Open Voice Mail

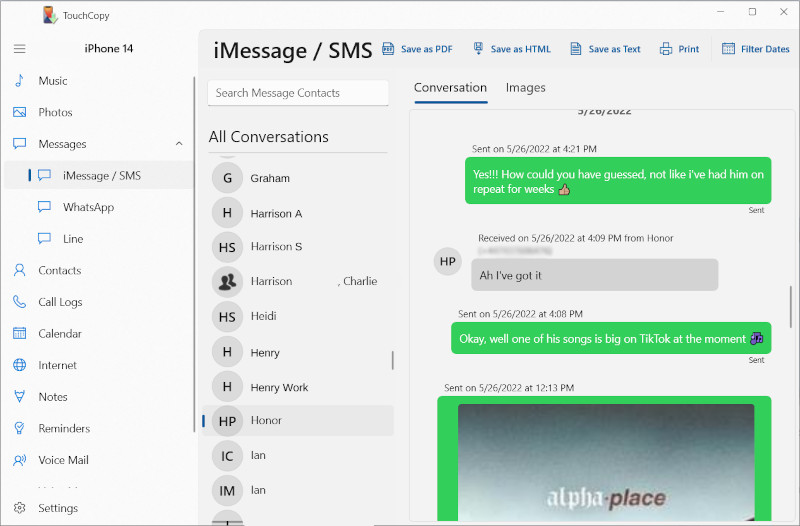tap(97, 460)
